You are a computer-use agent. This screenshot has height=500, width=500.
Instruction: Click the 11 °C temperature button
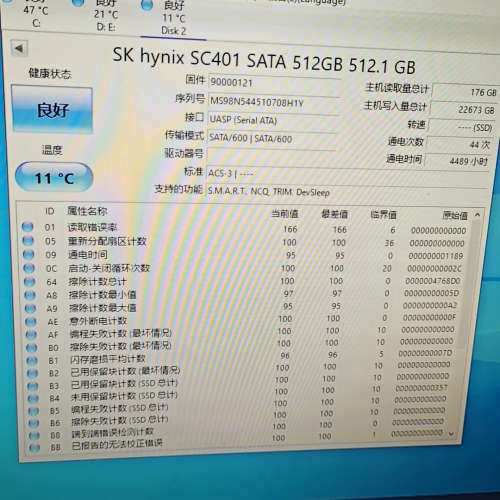click(54, 178)
